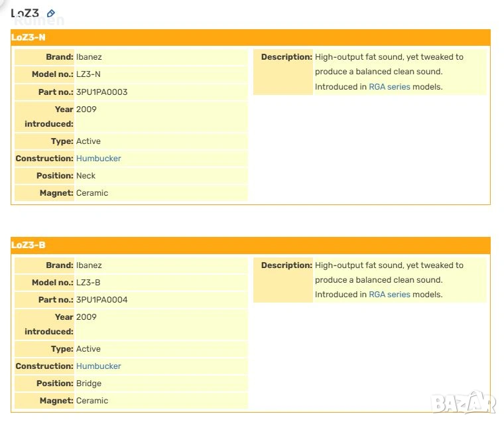Click the LZ3-N model number value
The height and width of the screenshot is (422, 504).
[88, 75]
